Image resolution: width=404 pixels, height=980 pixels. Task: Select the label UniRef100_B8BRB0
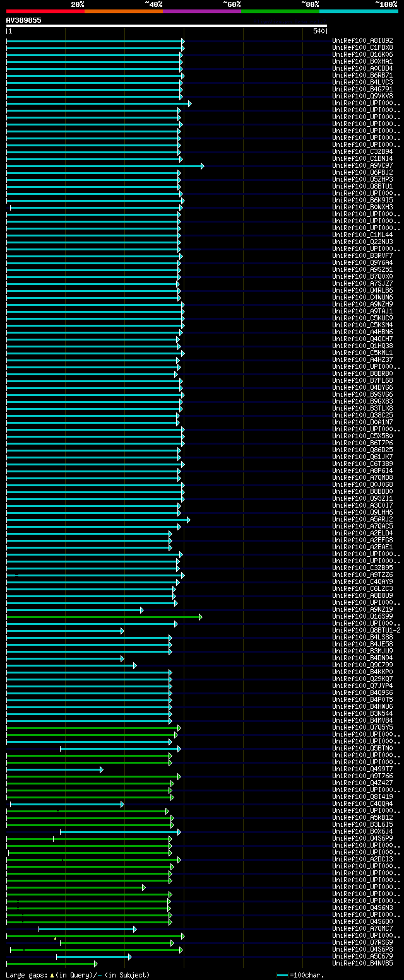[x=362, y=373]
